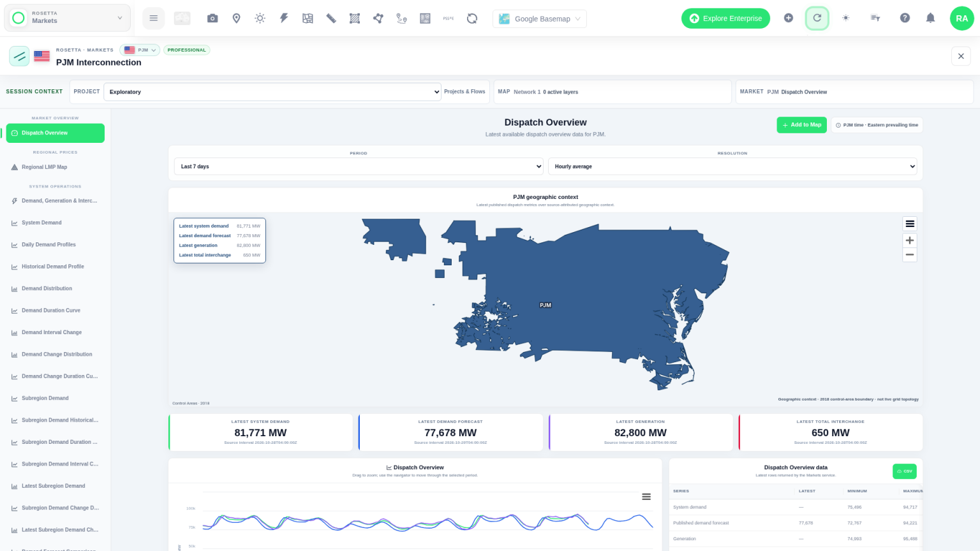Open the dispatch chart options menu
The image size is (980, 551).
coord(646,497)
